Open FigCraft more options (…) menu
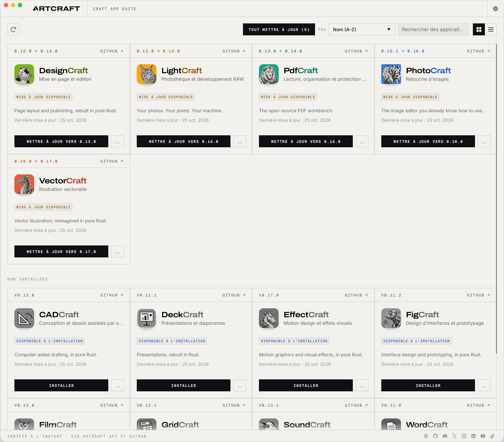504x442 pixels. point(484,385)
